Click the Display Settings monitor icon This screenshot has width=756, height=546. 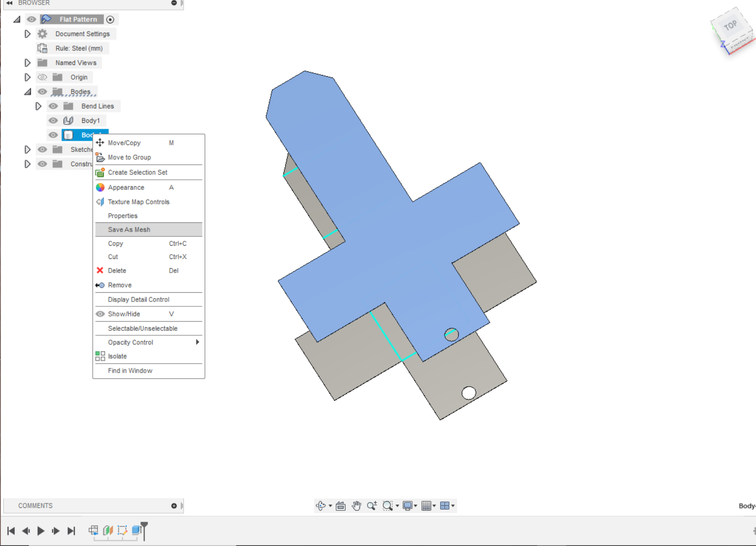(x=408, y=505)
